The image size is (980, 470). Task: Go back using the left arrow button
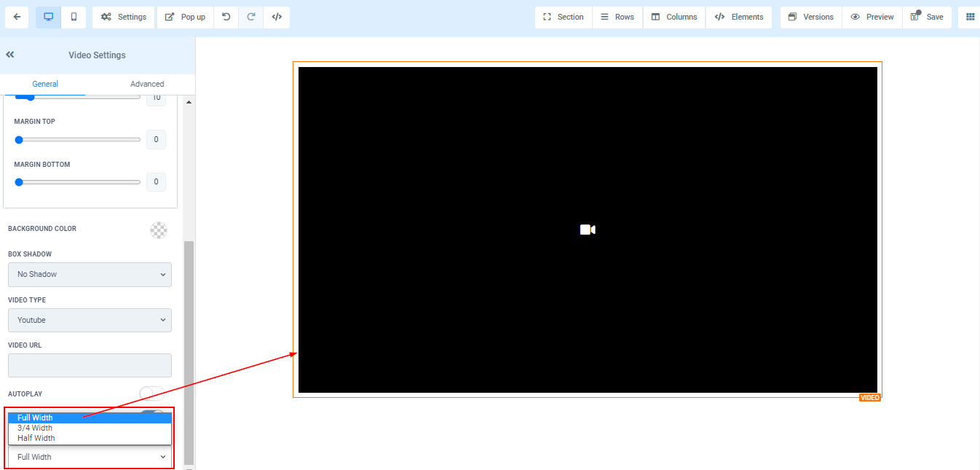coord(17,17)
